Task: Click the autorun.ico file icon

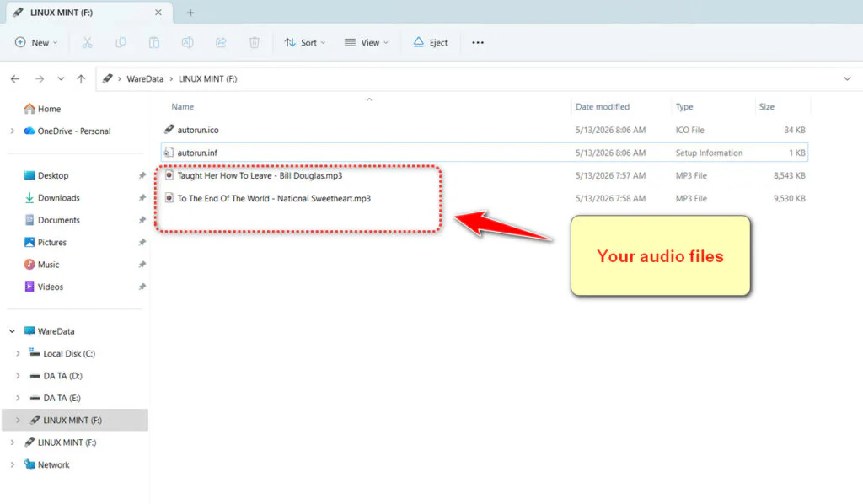Action: tap(169, 129)
